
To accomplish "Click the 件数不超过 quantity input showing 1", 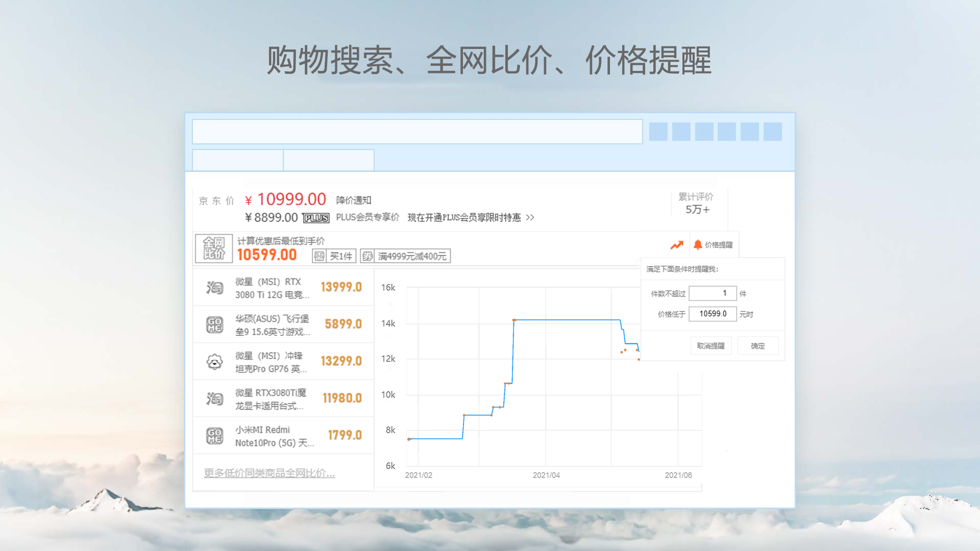I will (712, 293).
